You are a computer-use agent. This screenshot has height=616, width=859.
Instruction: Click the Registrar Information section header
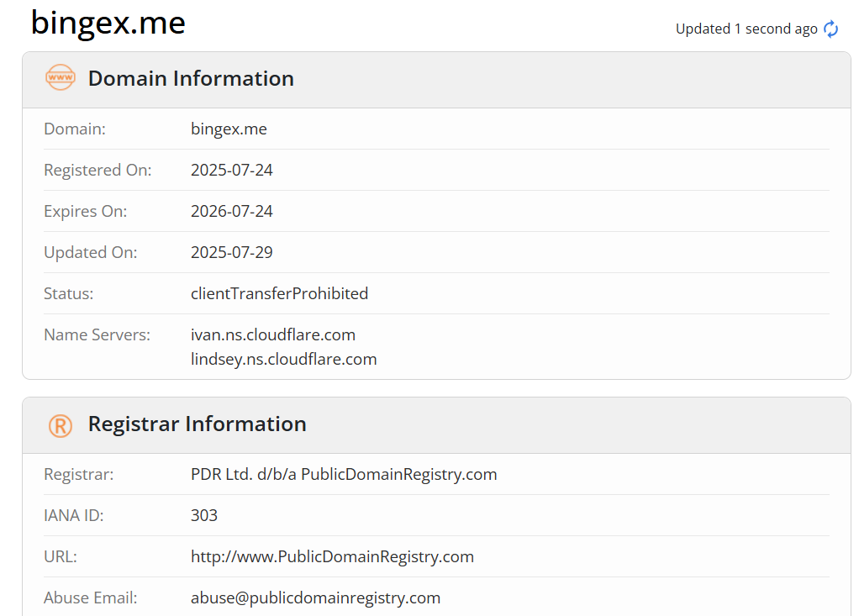coord(198,424)
